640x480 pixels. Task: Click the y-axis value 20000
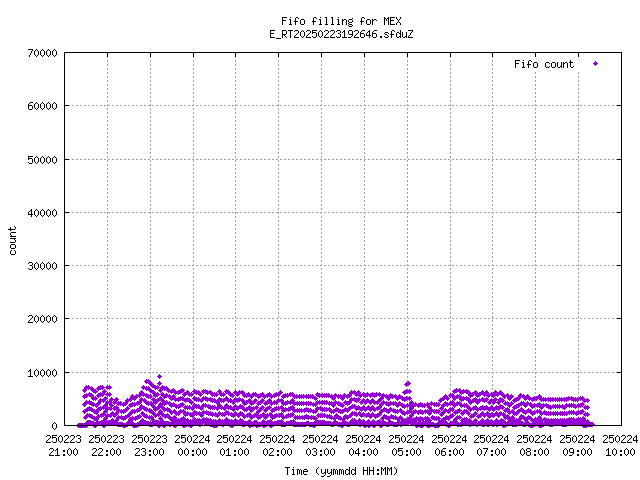pos(42,319)
